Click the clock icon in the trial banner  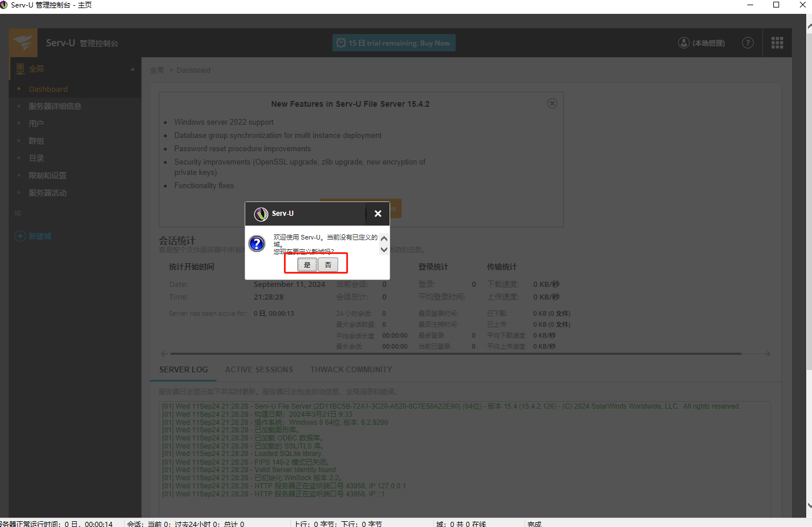click(x=340, y=43)
